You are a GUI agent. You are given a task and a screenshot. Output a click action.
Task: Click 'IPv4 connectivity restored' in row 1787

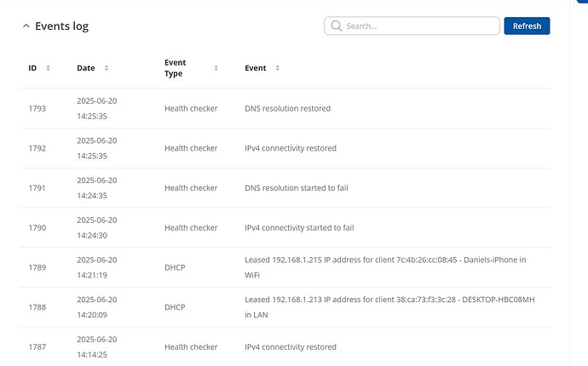click(291, 346)
